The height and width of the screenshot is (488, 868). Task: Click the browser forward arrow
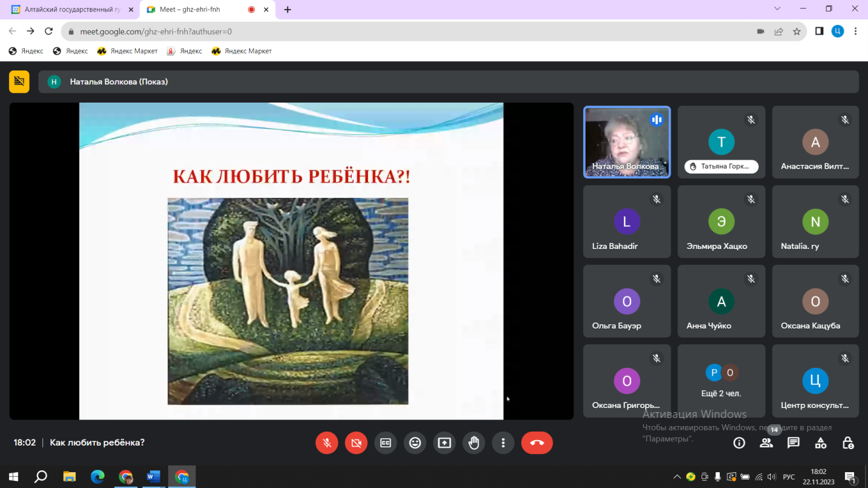(x=31, y=32)
